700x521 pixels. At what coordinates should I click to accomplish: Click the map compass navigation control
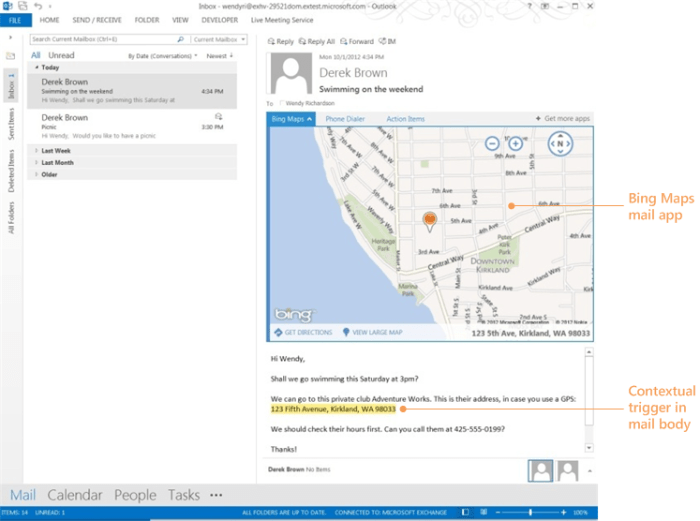coord(562,144)
